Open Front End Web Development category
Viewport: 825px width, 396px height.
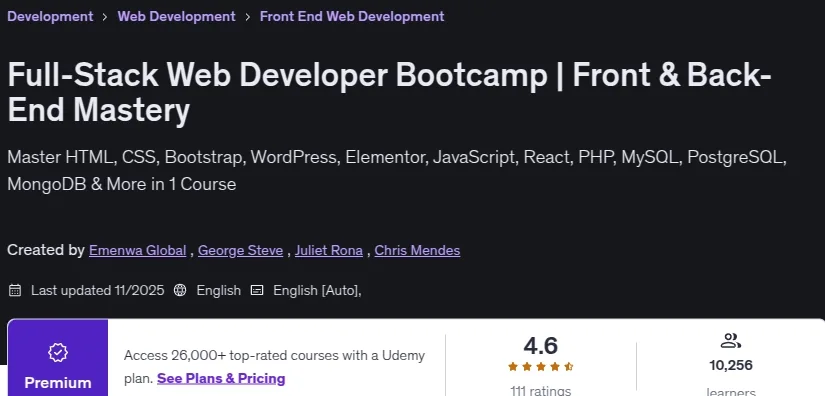click(x=352, y=16)
